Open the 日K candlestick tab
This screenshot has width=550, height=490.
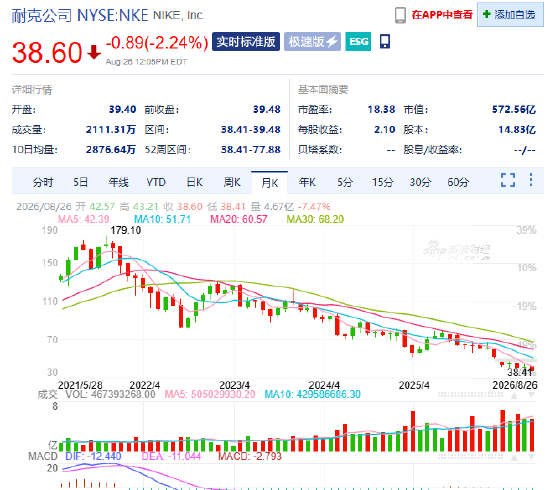194,182
